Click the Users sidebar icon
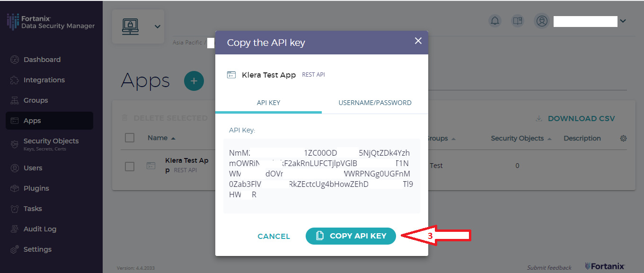The width and height of the screenshot is (644, 273). click(x=15, y=168)
